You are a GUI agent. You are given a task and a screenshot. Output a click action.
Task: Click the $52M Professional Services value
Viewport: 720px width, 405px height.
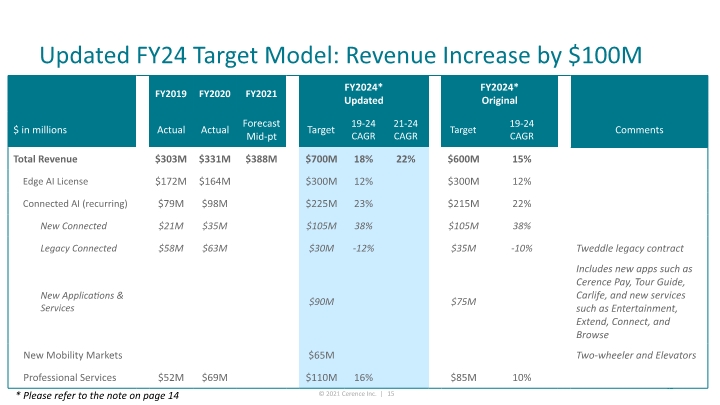171,377
